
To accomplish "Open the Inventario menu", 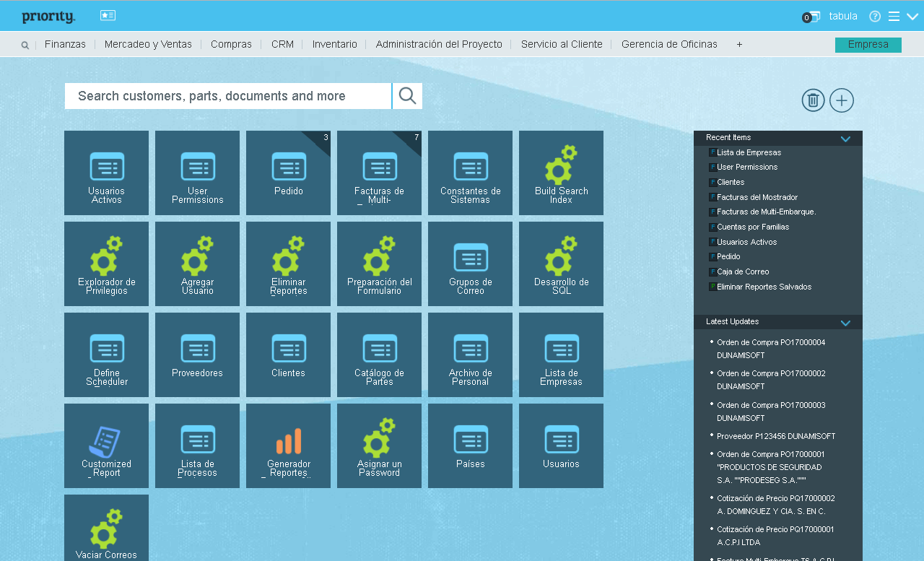I will (x=334, y=44).
